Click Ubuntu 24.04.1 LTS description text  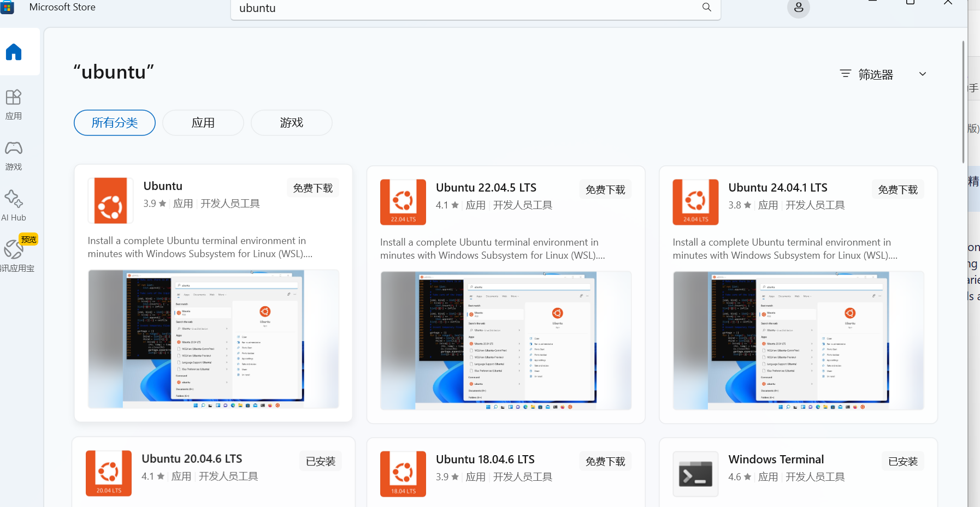click(784, 249)
